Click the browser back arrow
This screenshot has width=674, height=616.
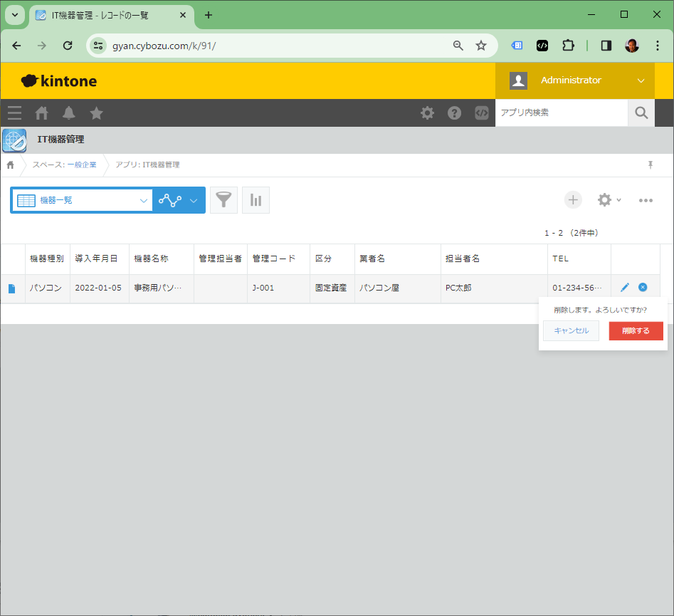[x=17, y=46]
